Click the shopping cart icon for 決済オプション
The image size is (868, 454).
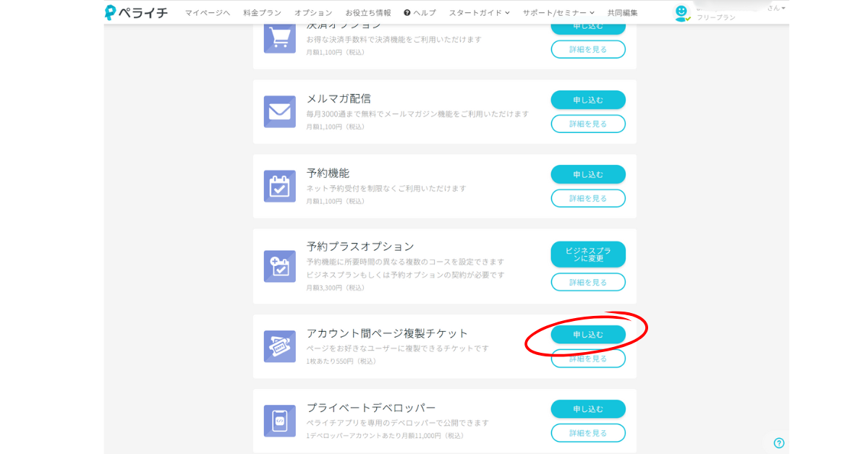point(279,38)
